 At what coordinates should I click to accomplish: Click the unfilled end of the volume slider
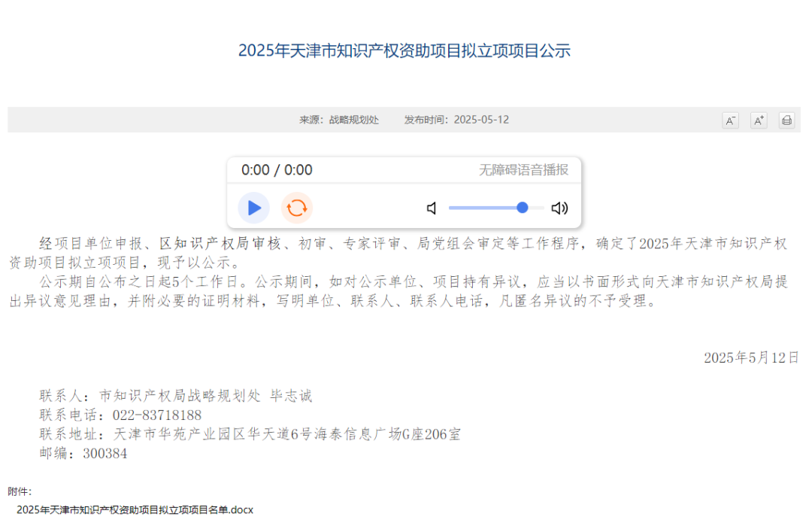click(537, 208)
